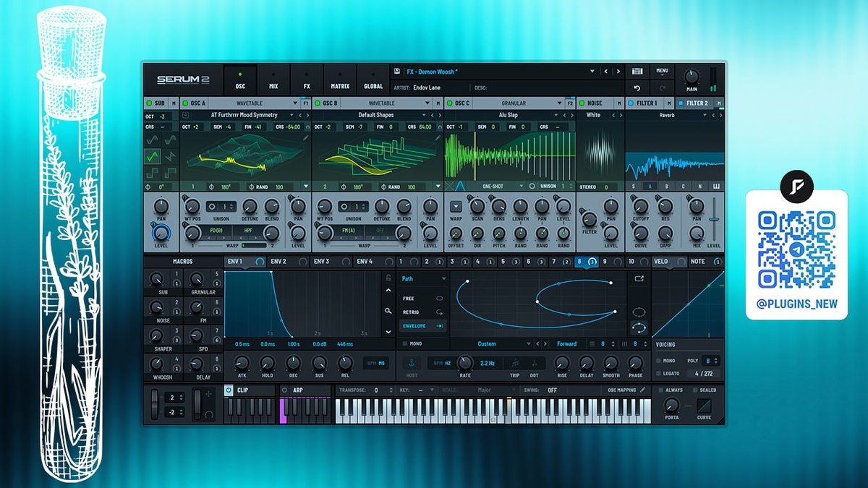
Task: Toggle the CLIP power button
Action: [229, 390]
